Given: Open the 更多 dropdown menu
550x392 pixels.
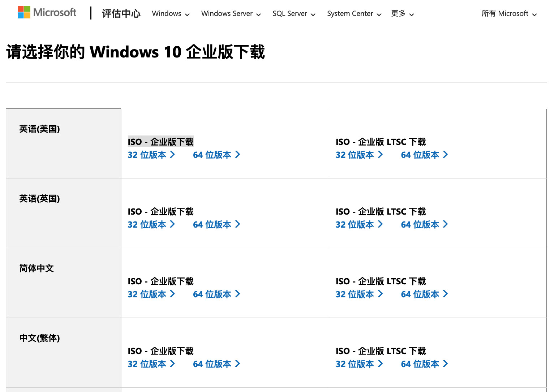Looking at the screenshot, I should coord(402,14).
